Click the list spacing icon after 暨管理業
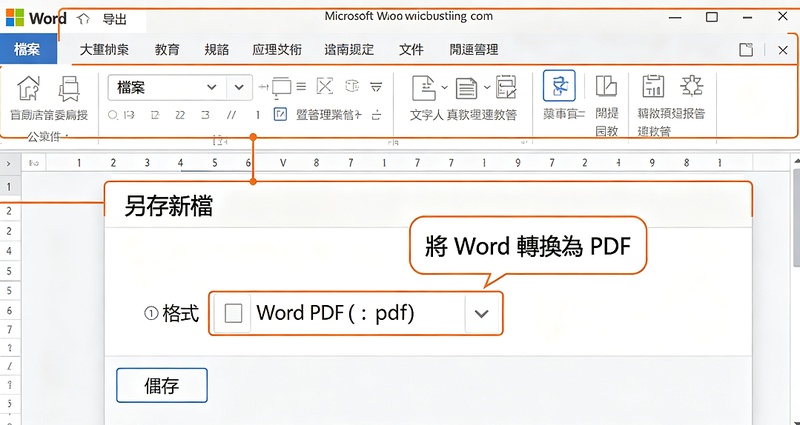Screen dimensions: 800x425 (x=376, y=115)
